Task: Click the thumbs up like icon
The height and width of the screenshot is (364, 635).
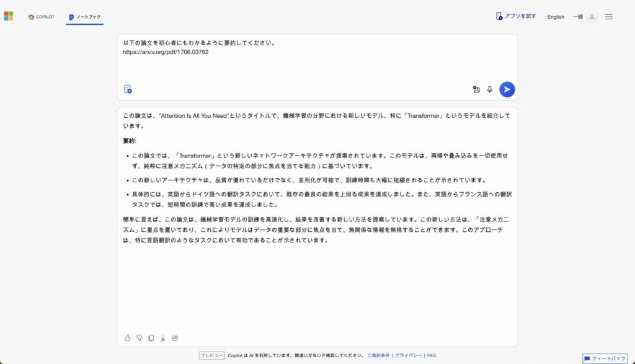Action: point(127,338)
